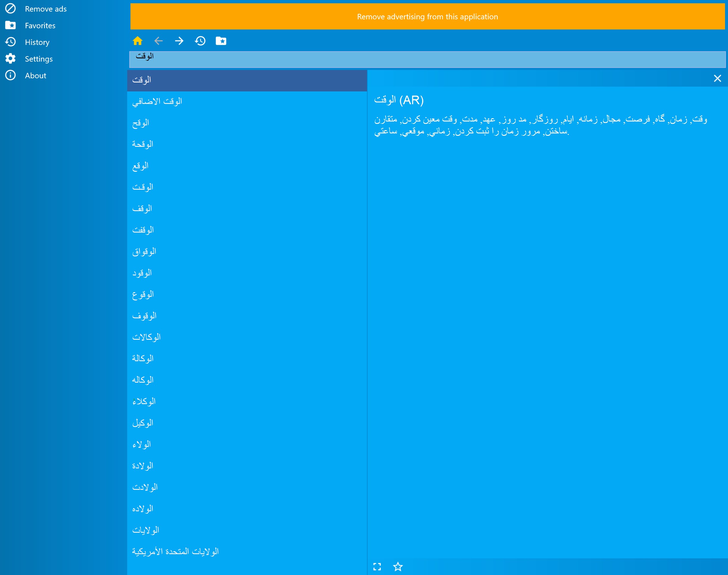
Task: Open About in the sidebar
Action: click(35, 75)
